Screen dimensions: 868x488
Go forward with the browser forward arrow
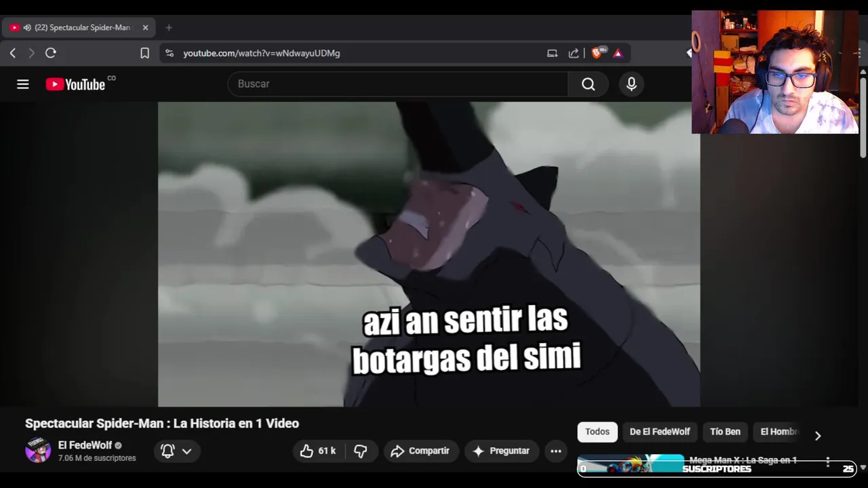(x=31, y=53)
